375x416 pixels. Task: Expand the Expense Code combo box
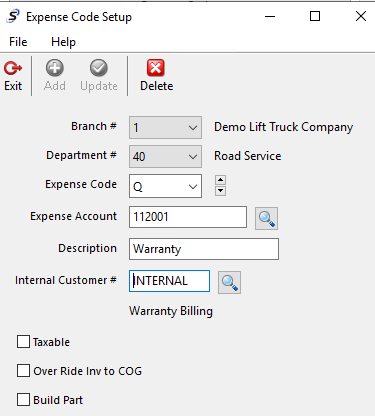pos(165,186)
